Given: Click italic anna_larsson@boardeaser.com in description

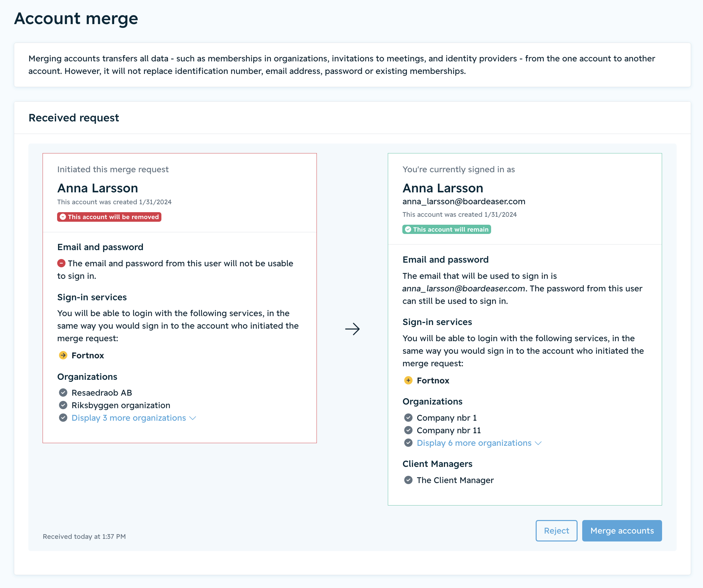Looking at the screenshot, I should point(464,288).
